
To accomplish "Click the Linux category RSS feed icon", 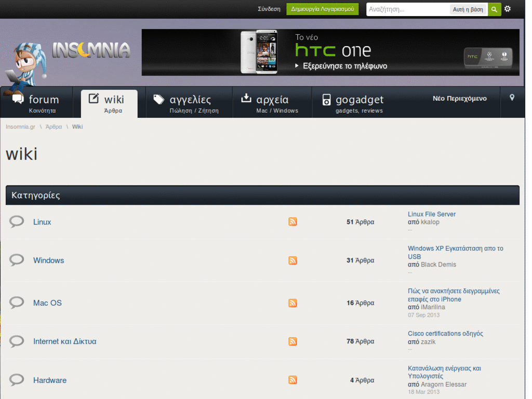I will tap(292, 221).
